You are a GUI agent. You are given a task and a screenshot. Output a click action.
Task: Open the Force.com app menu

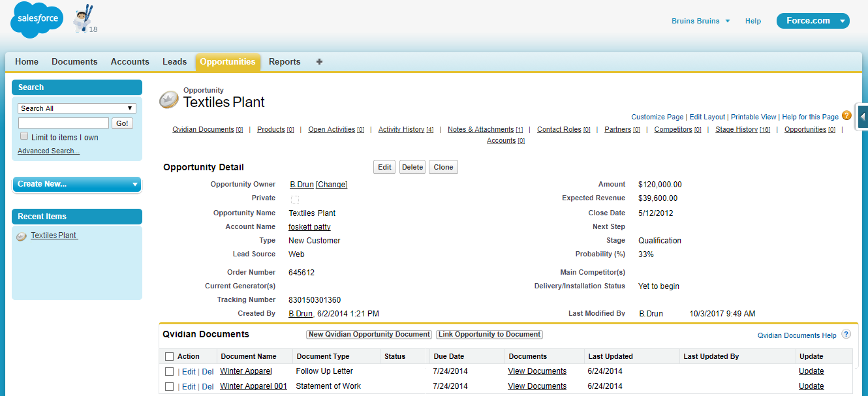tap(813, 21)
